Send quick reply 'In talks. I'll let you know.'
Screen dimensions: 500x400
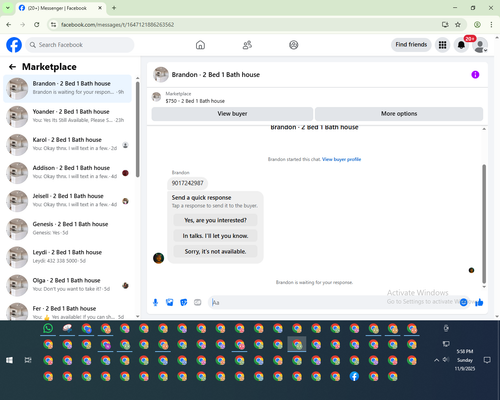point(215,236)
